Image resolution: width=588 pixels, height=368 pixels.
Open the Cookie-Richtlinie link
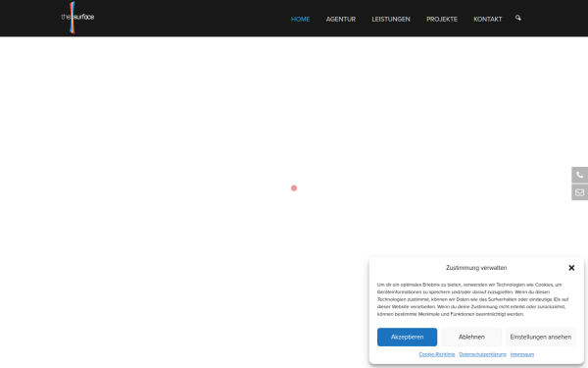click(437, 354)
